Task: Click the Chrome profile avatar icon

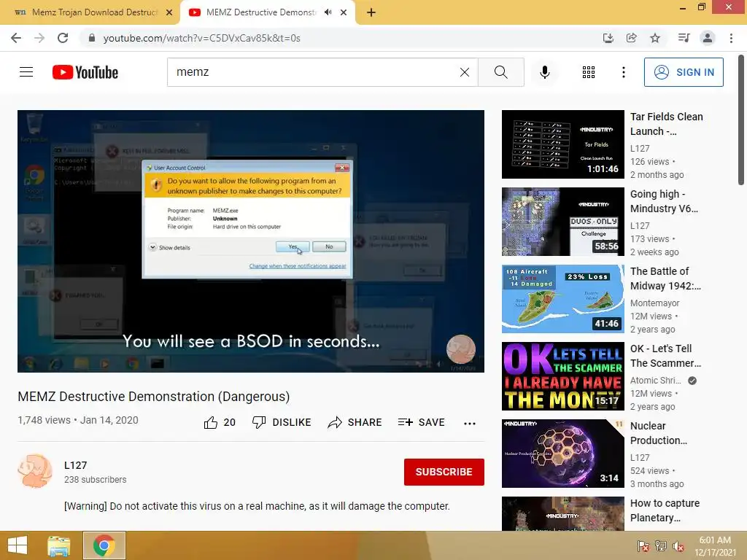Action: click(x=708, y=38)
